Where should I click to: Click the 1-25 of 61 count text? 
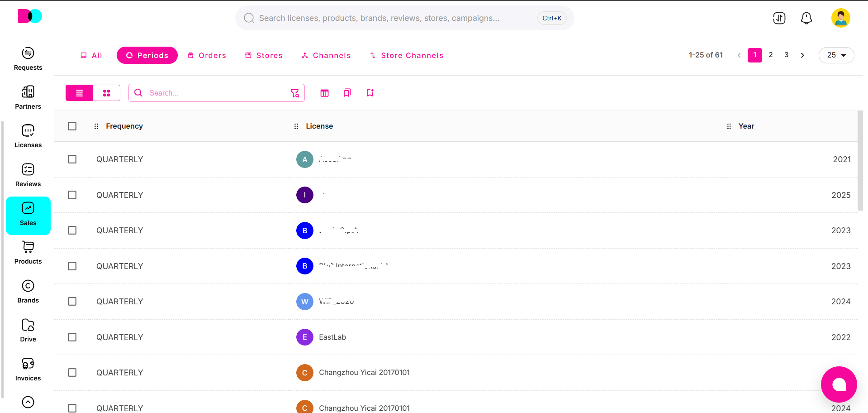706,55
